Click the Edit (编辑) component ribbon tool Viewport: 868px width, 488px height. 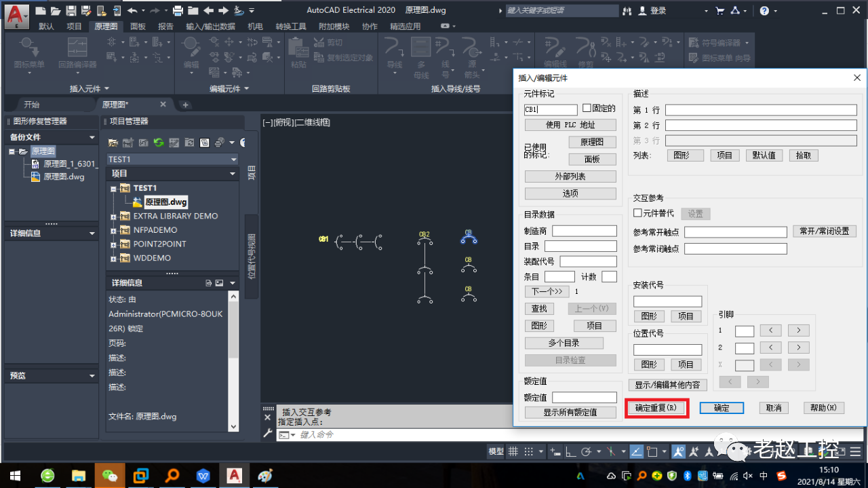point(191,54)
